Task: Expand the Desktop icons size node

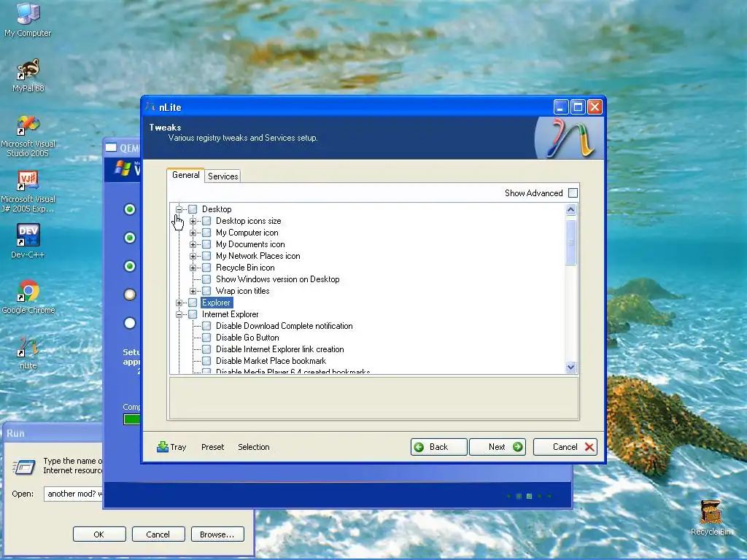Action: (193, 221)
